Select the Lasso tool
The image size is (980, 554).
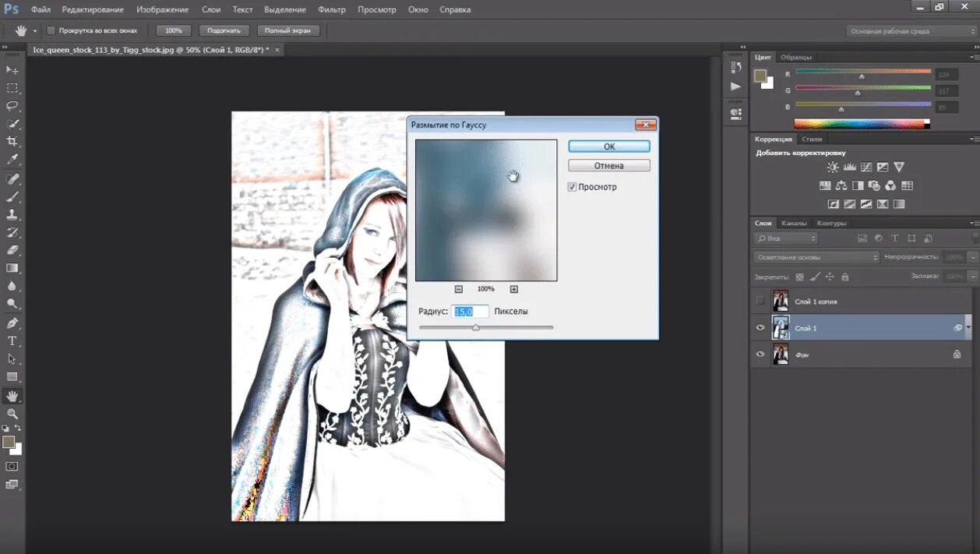[12, 106]
